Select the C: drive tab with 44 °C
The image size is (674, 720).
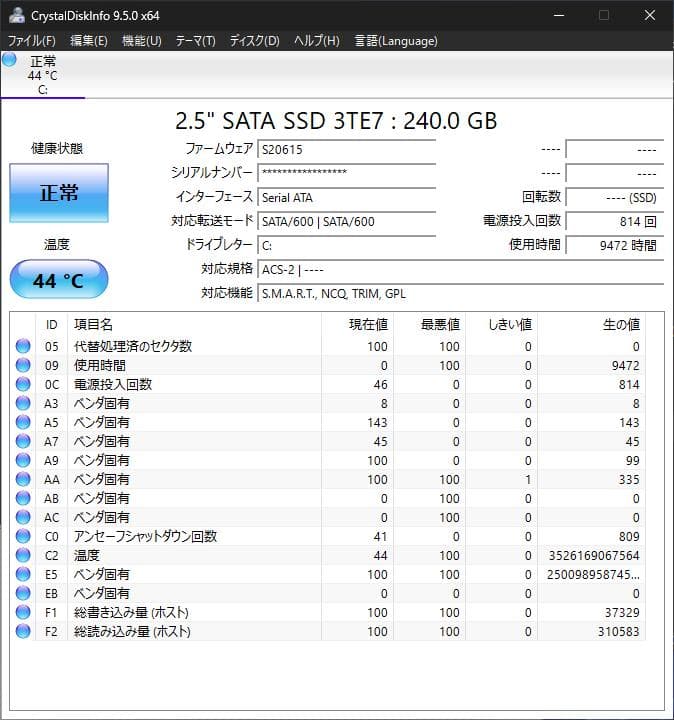click(x=43, y=75)
